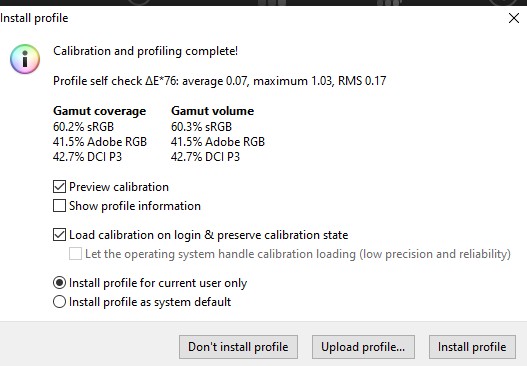
Task: Click the colorful information icon
Action: [x=25, y=59]
